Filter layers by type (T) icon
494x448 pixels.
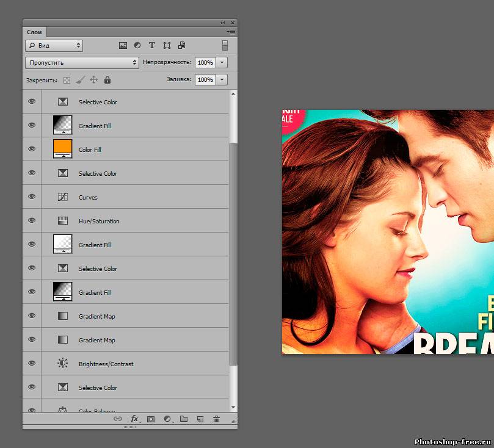click(151, 45)
